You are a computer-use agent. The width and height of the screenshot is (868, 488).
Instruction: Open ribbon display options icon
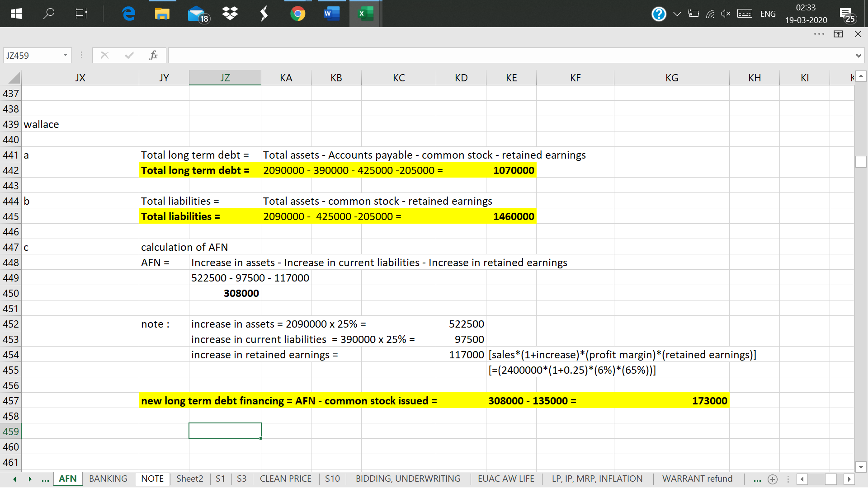tap(838, 34)
